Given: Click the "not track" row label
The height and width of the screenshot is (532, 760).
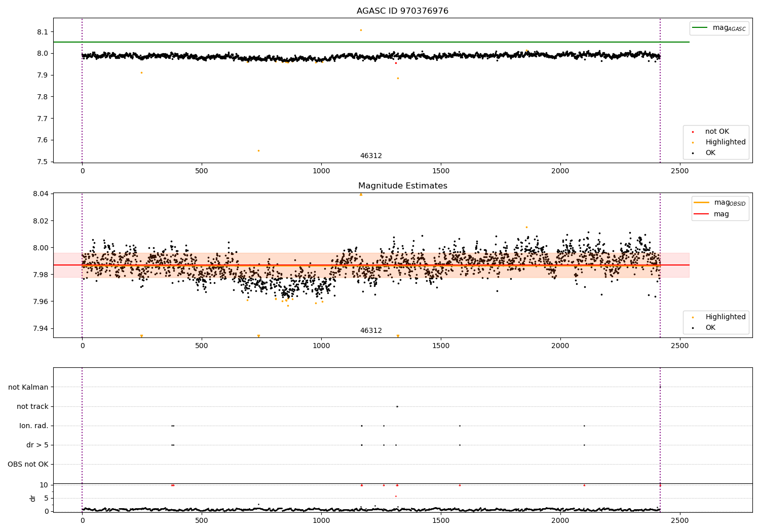Looking at the screenshot, I should (x=32, y=407).
